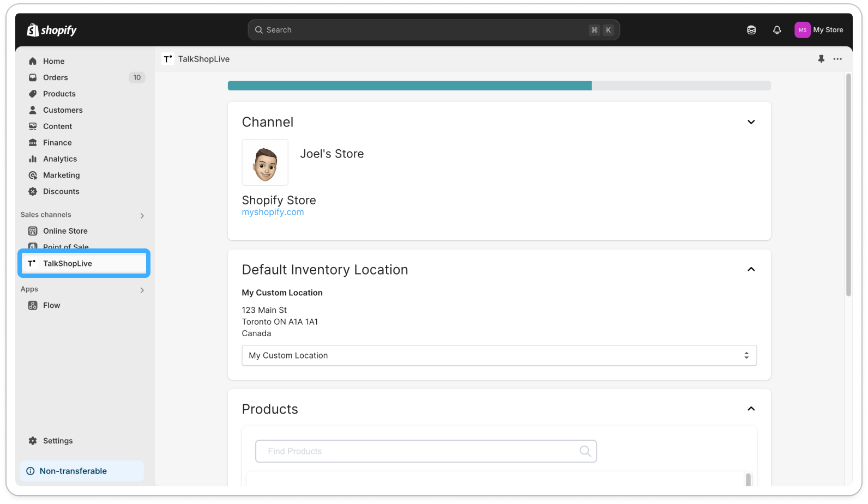The width and height of the screenshot is (868, 504).
Task: Click the Flow app icon
Action: 33,306
